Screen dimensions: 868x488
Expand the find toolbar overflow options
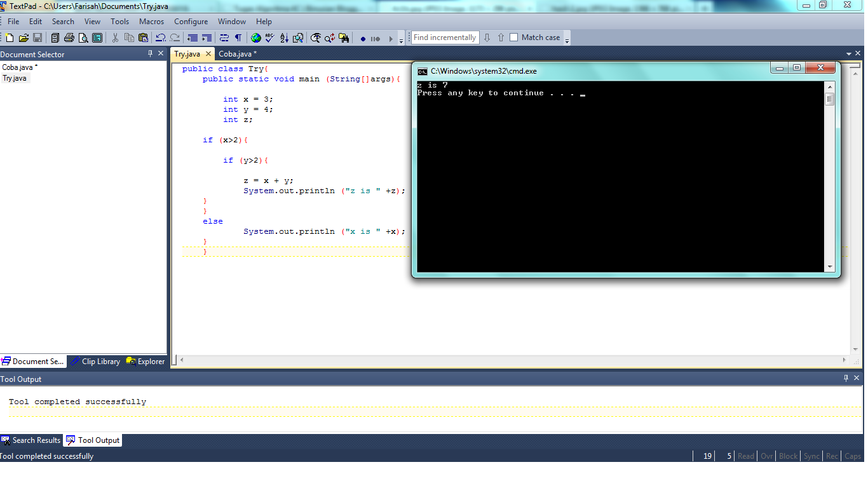(x=567, y=38)
